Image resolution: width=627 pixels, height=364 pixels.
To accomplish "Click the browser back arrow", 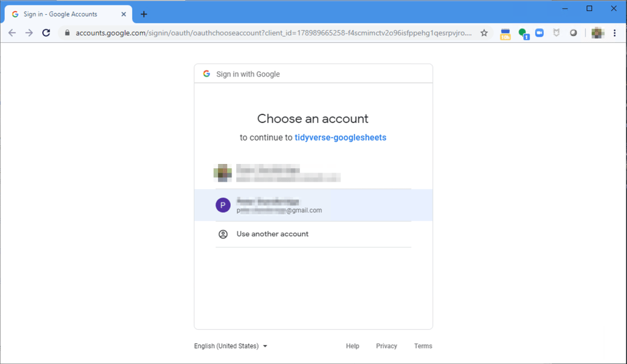I will pyautogui.click(x=12, y=33).
